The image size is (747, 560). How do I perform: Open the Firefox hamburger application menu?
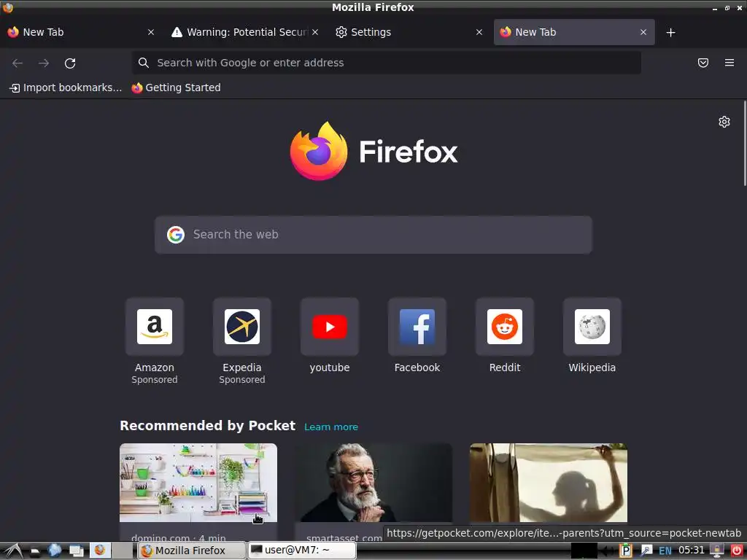click(x=729, y=63)
